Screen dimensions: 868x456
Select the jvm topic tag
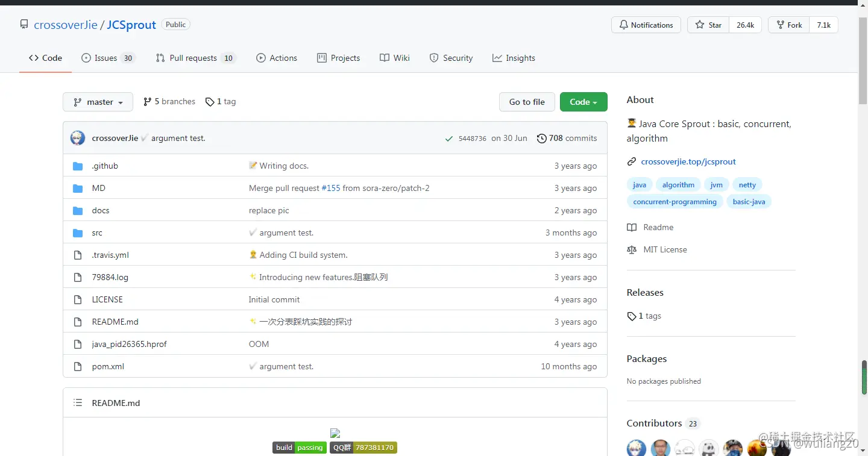[716, 185]
